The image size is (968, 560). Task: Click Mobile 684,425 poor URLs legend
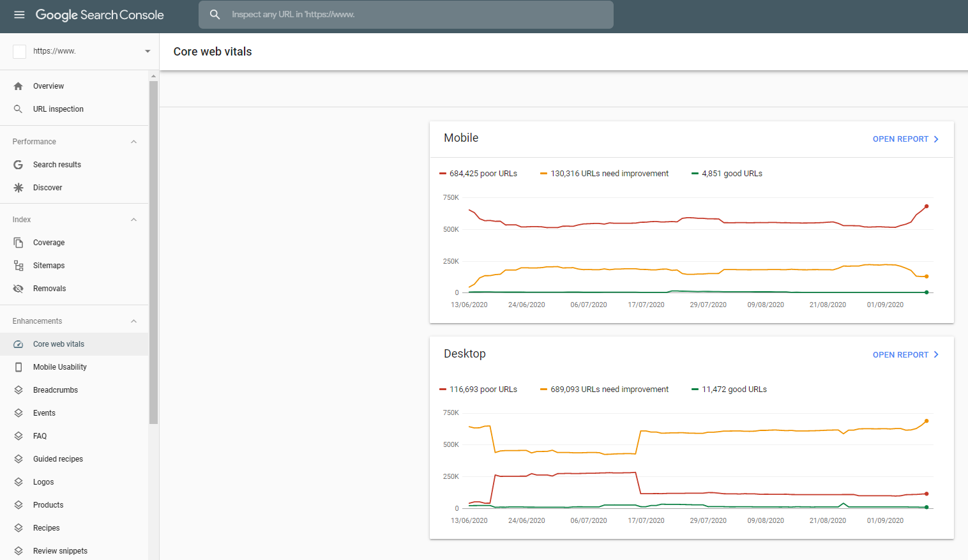[x=478, y=174]
